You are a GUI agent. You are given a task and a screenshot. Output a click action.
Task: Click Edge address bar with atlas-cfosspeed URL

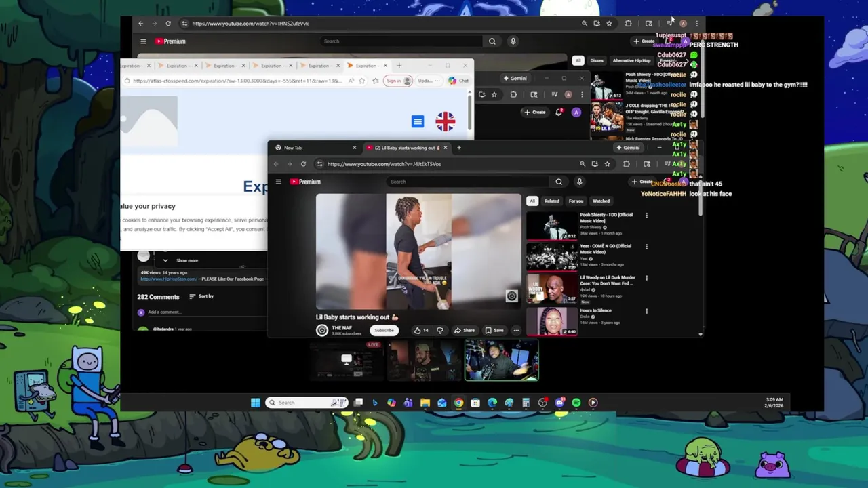click(237, 81)
